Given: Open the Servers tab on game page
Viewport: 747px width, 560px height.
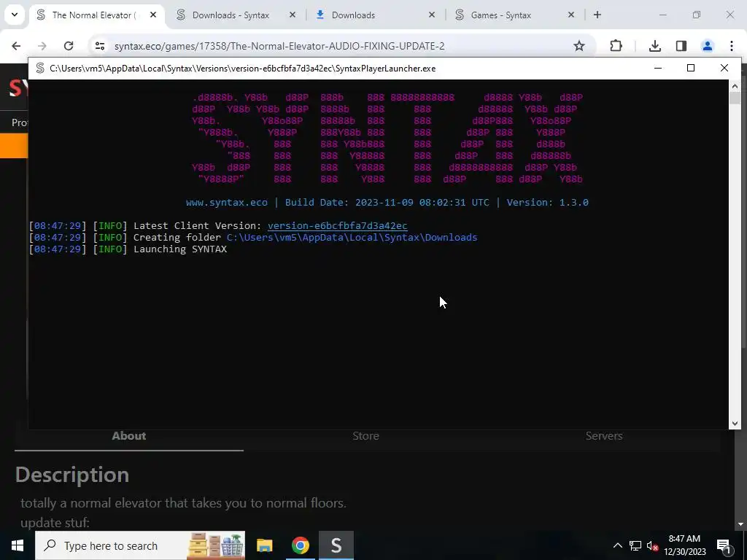Looking at the screenshot, I should point(604,436).
